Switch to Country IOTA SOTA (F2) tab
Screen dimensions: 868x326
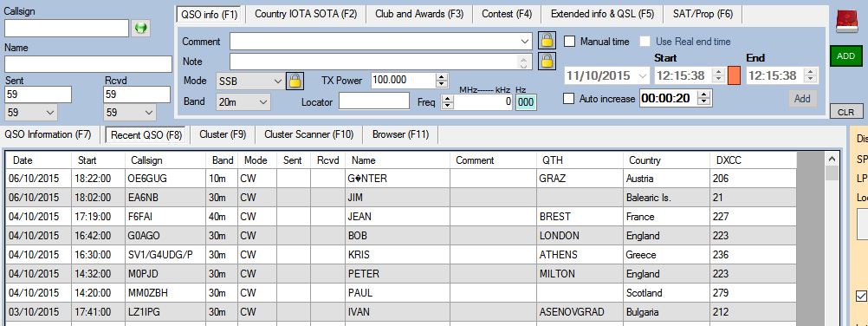coord(306,15)
